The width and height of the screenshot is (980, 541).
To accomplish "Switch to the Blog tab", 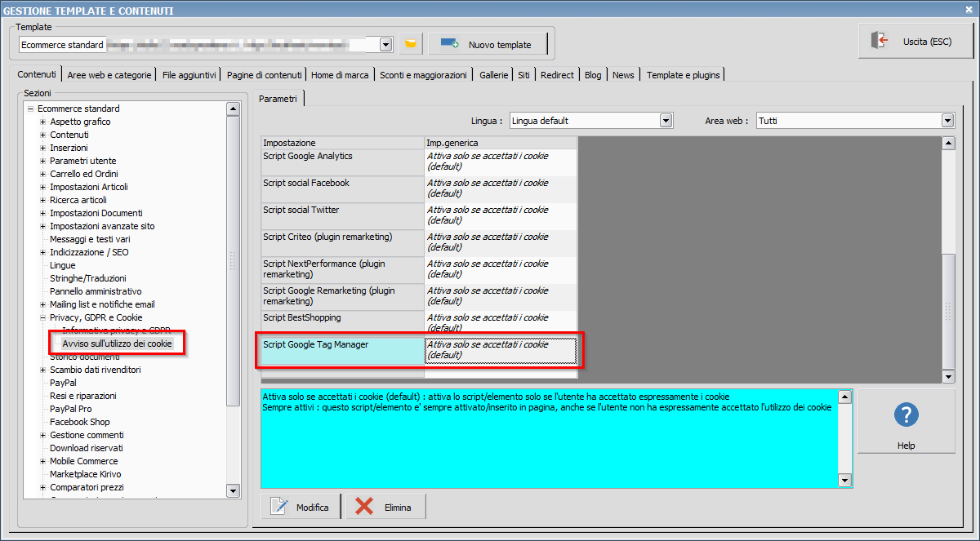I will click(593, 75).
